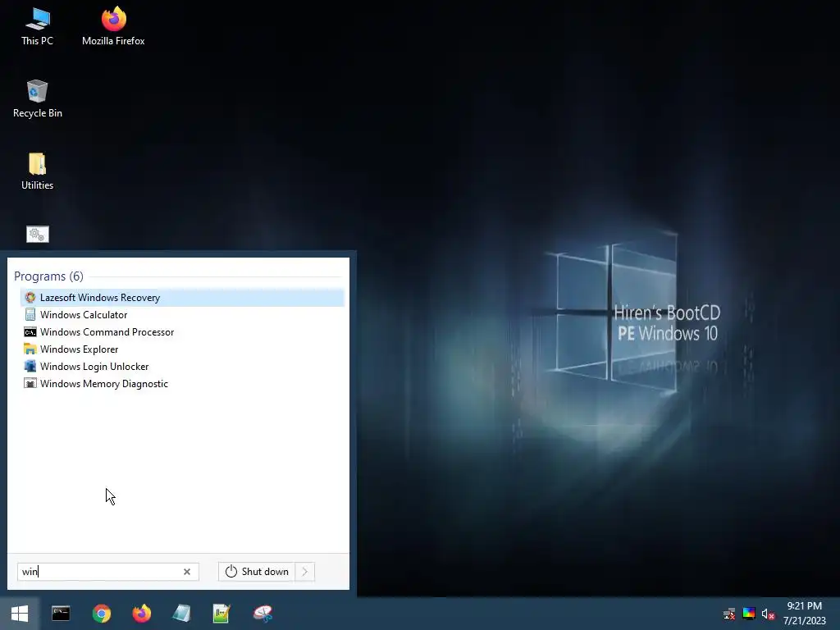Click the Lazesoft Windows Recovery icon

pos(30,297)
